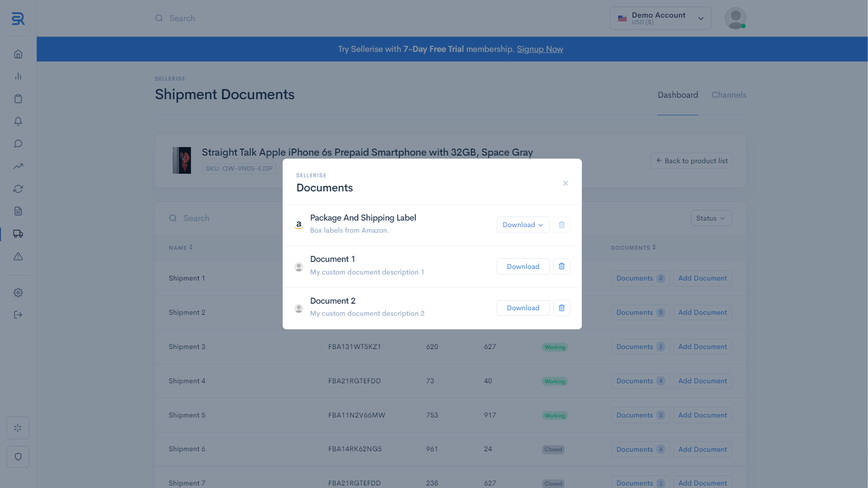Open the Status filter dropdown

[711, 218]
